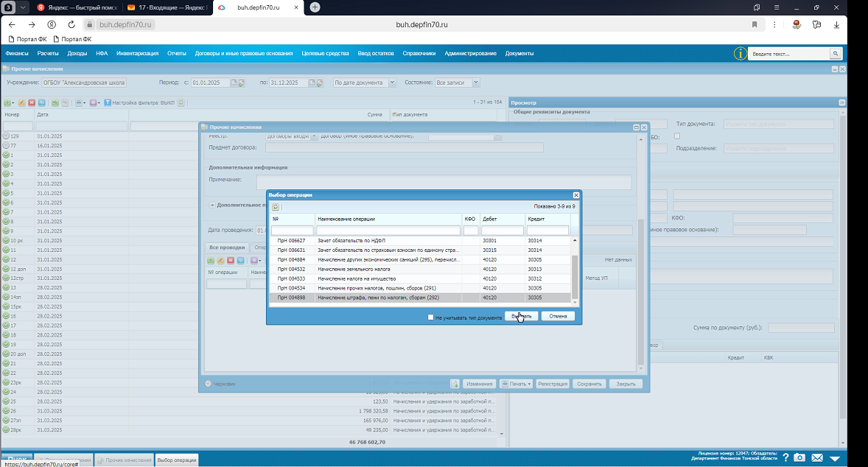The width and height of the screenshot is (868, 467).
Task: Click the Выбрать button
Action: (x=522, y=317)
